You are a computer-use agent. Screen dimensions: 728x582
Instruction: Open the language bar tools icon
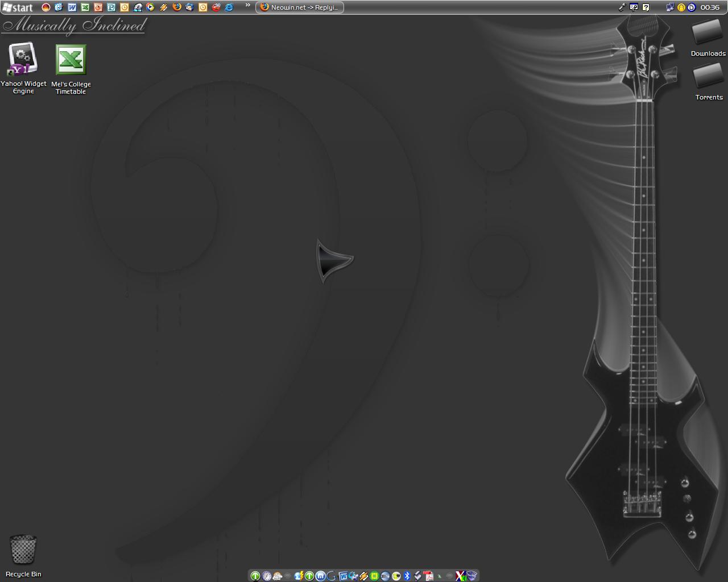coord(634,7)
